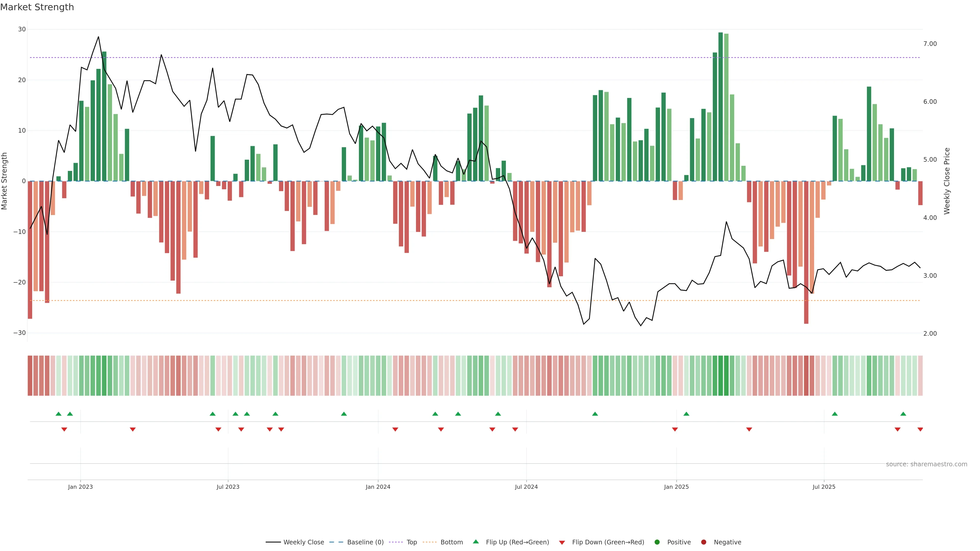The image size is (980, 551).
Task: Click the Weekly Close Price axis title
Action: coord(947,181)
